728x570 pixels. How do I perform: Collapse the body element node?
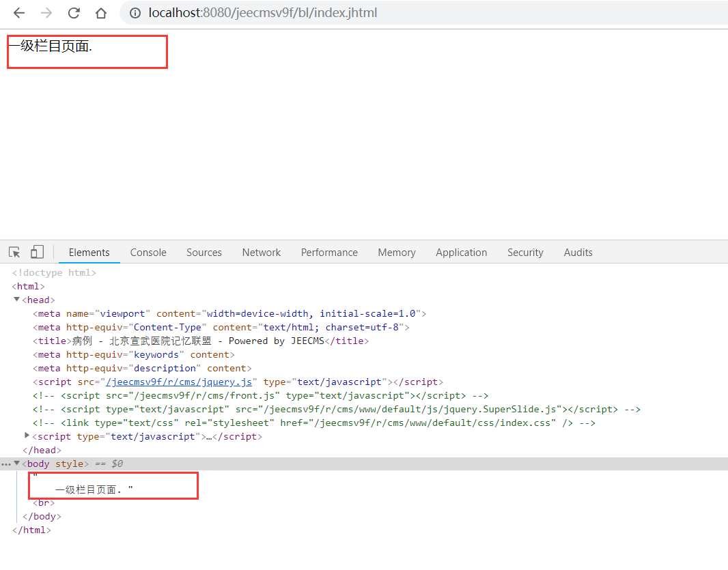17,464
